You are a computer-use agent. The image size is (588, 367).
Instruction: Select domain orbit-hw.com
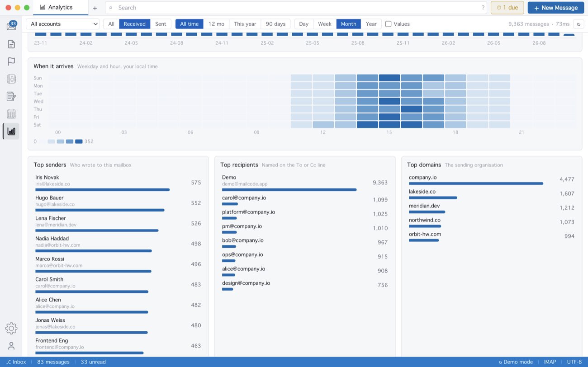click(492, 236)
